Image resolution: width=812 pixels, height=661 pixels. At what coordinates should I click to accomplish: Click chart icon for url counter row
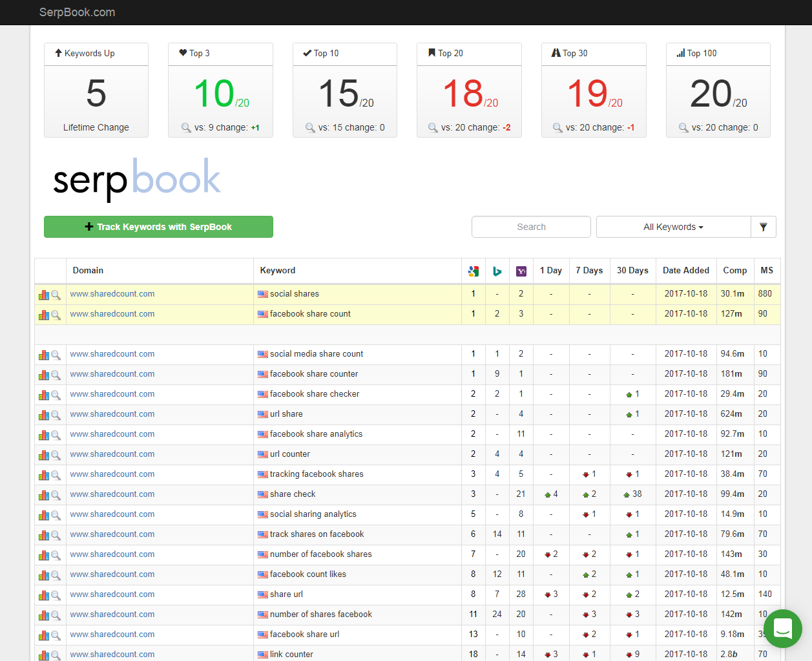[44, 455]
